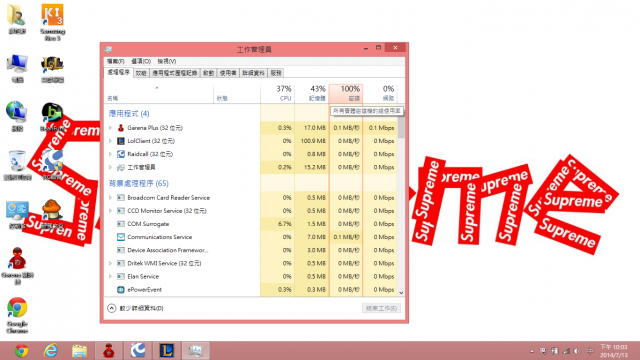This screenshot has width=640, height=360.
Task: Open File Explorer from the taskbar
Action: pos(80,351)
